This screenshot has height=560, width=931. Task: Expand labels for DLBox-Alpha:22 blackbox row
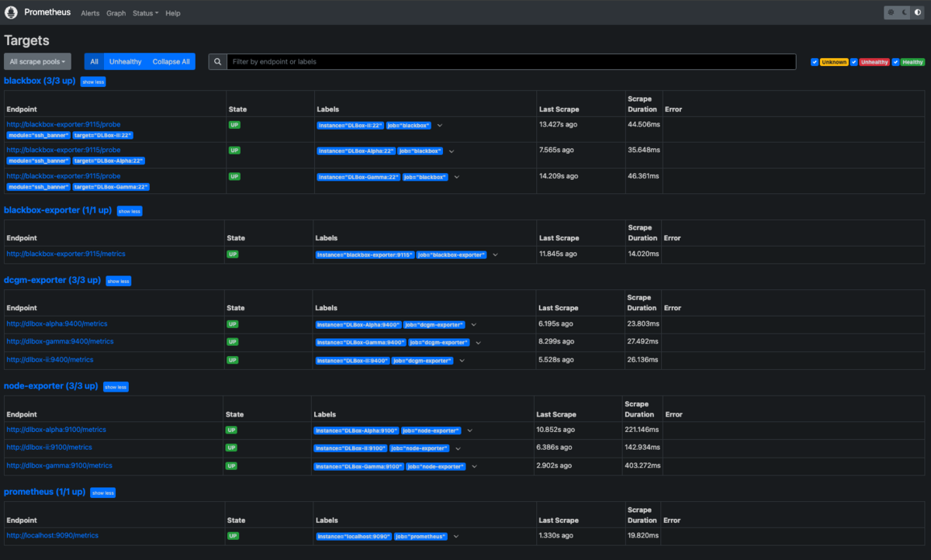pos(451,151)
